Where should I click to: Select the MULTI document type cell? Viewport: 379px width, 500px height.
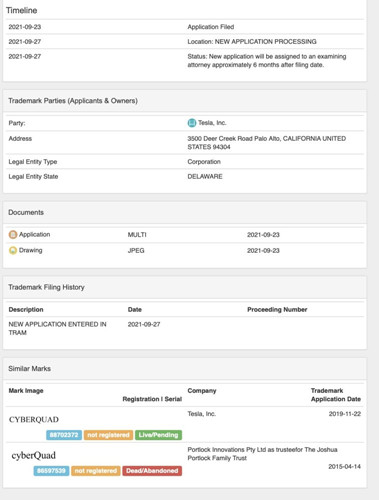tap(137, 235)
